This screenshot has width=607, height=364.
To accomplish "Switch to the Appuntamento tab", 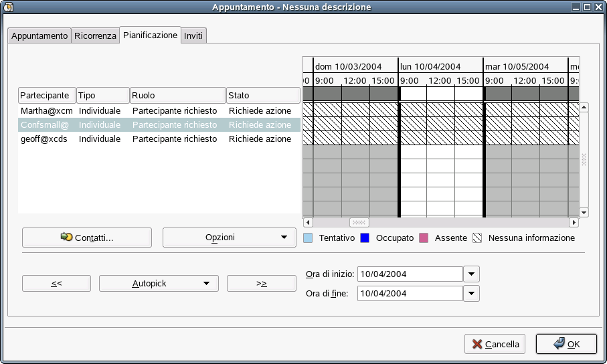I will tap(39, 35).
